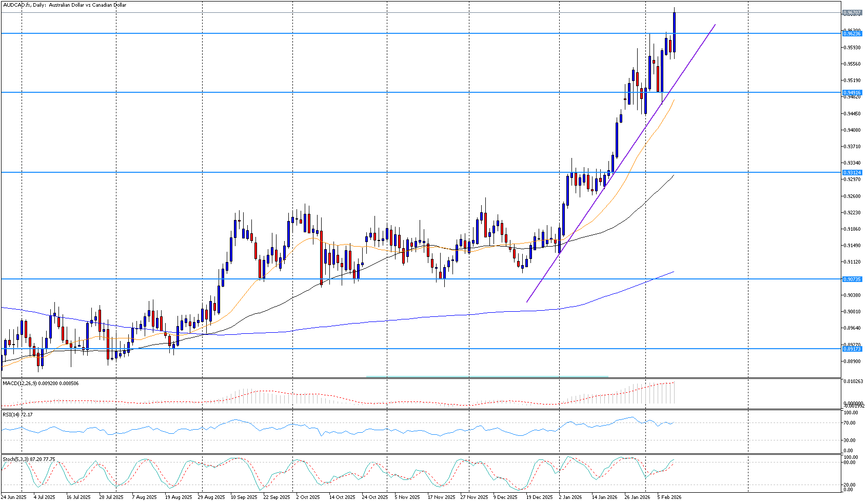Image resolution: width=868 pixels, height=503 pixels.
Task: Click the AUDCAD.fx Daily chart title
Action: (x=64, y=5)
